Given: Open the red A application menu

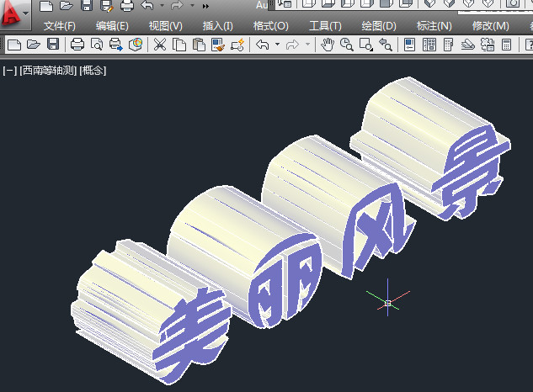Looking at the screenshot, I should tap(13, 13).
